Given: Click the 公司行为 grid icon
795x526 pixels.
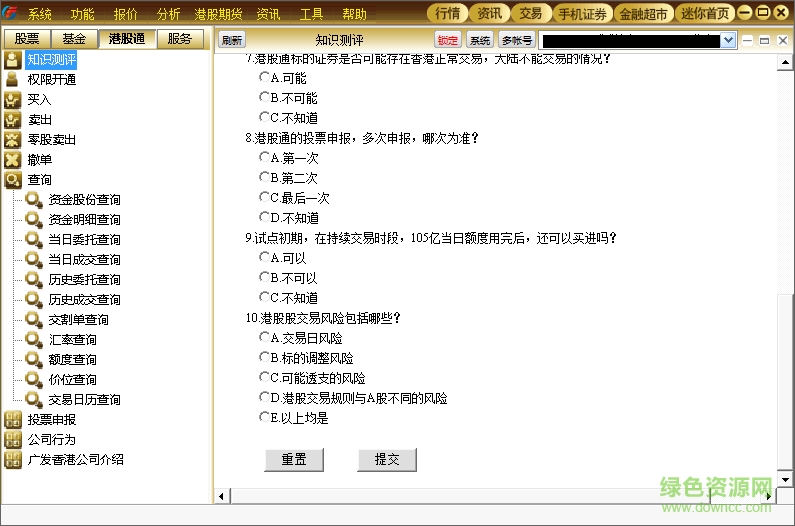Looking at the screenshot, I should (x=13, y=440).
